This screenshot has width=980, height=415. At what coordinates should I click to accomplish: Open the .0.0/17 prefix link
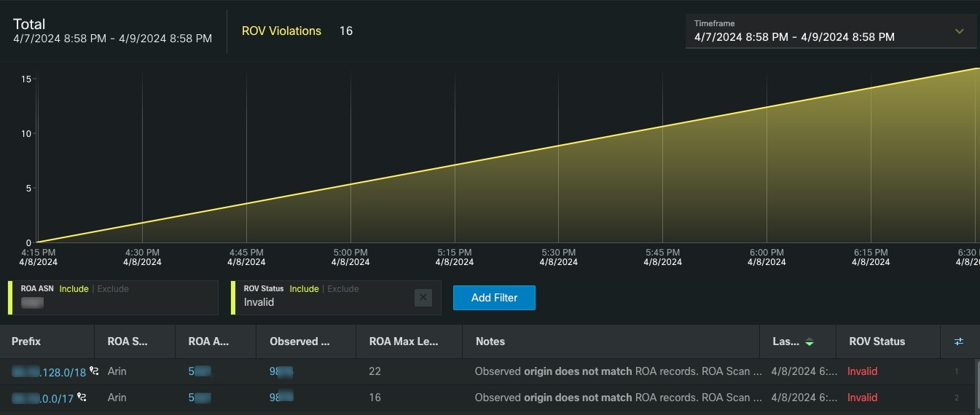(42, 398)
